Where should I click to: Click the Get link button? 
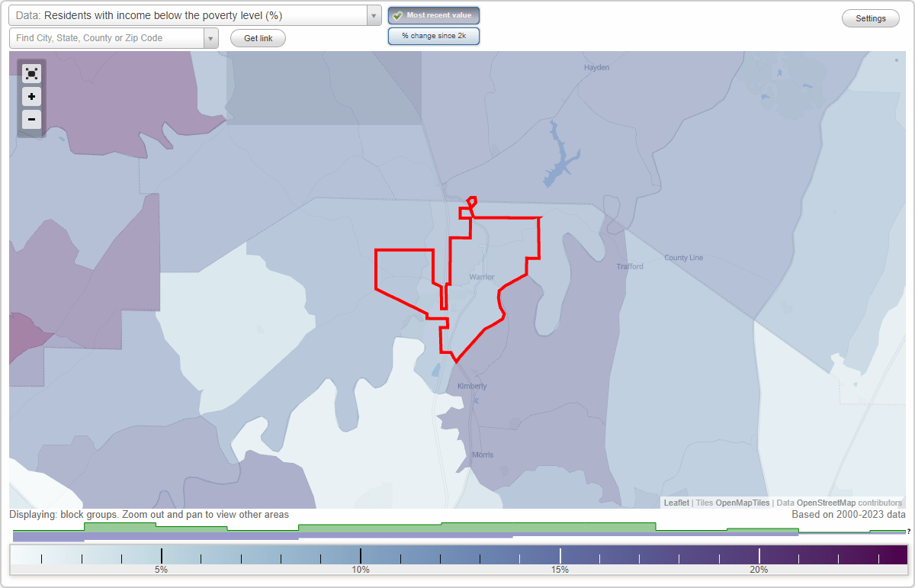tap(258, 38)
